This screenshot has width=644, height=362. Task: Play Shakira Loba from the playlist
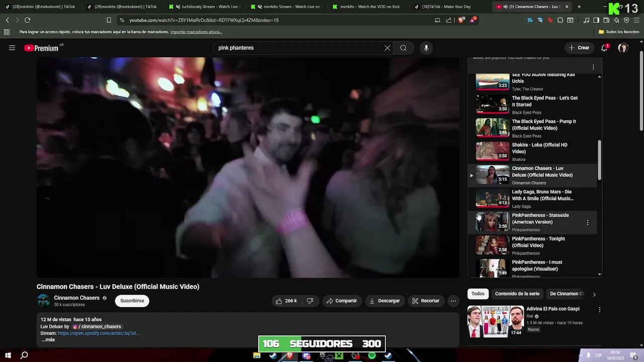532,151
